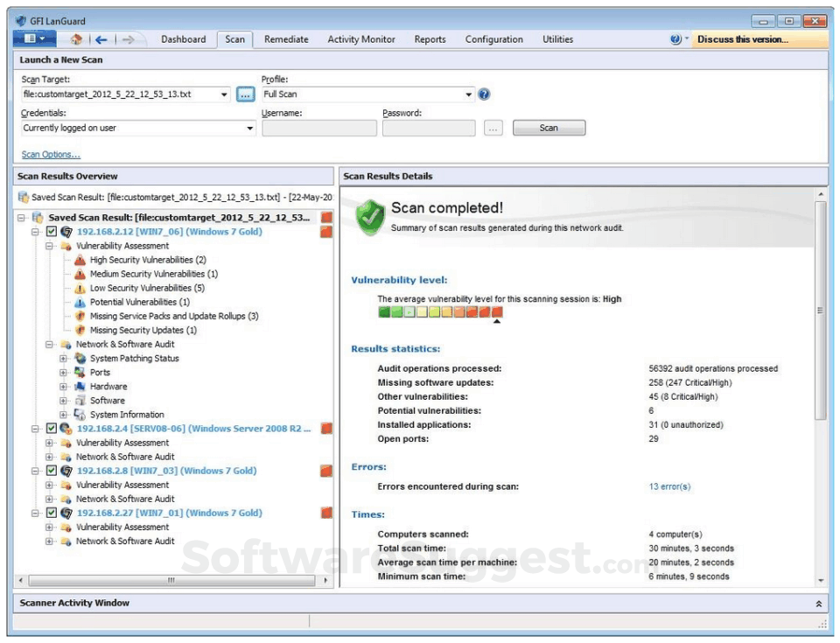
Task: Select the Hardware icon in the tree
Action: 80,387
